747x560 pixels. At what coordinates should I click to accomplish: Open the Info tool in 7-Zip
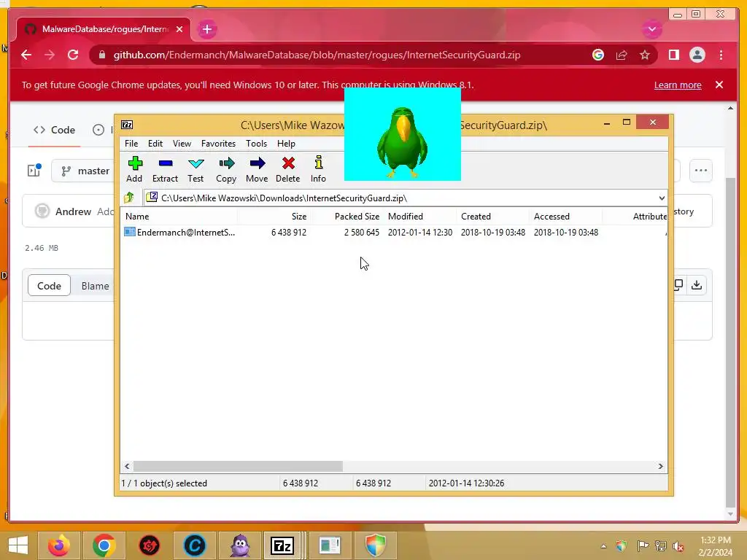click(318, 169)
